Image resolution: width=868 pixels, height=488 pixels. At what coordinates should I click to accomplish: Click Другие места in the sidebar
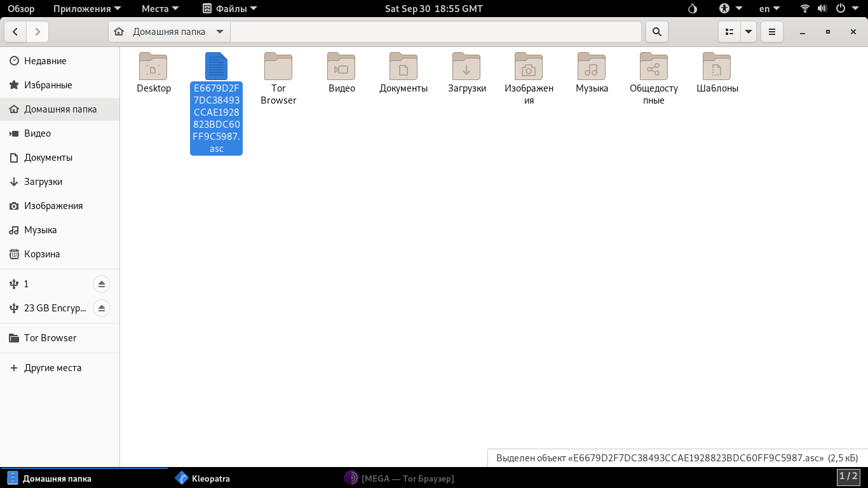(x=52, y=368)
